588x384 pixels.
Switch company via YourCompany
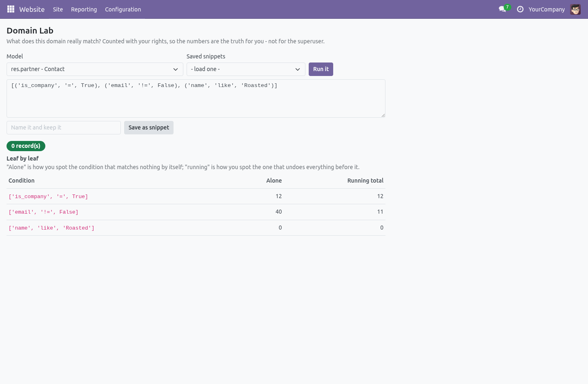[x=547, y=9]
